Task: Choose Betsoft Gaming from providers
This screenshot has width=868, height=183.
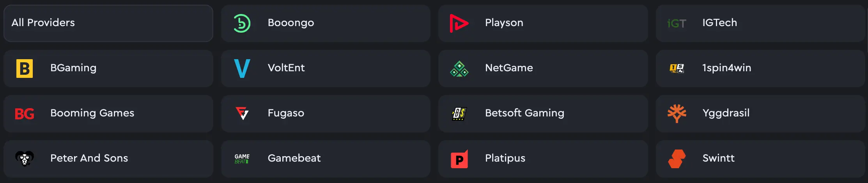Action: click(543, 114)
